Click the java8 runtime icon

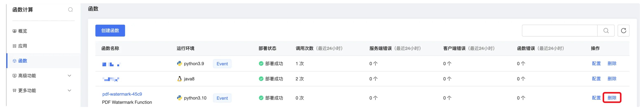click(179, 79)
